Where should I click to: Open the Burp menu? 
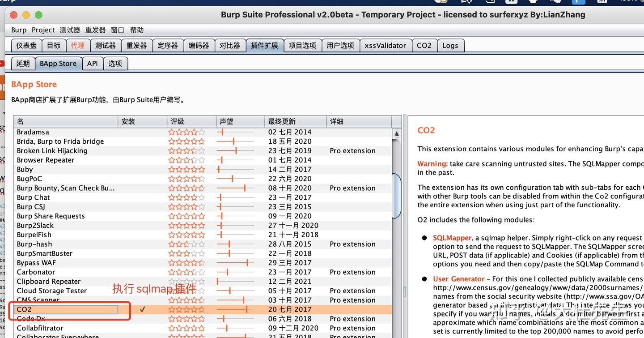tap(18, 30)
